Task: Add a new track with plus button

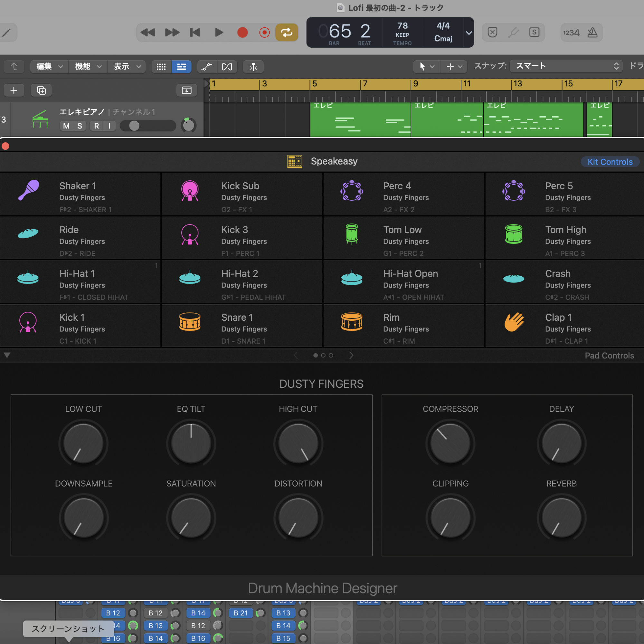Action: click(14, 90)
